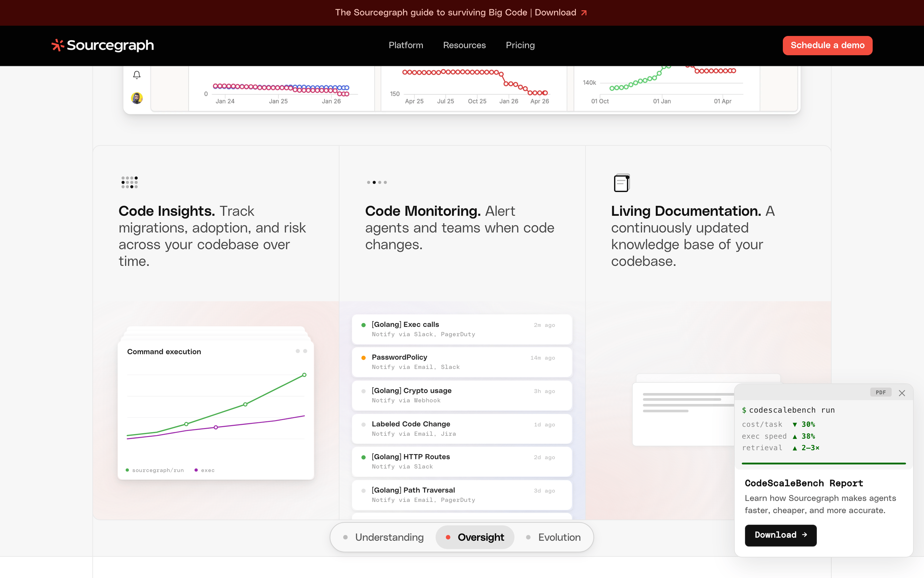This screenshot has height=578, width=924.
Task: Open the [Golang] Crypto usage monitor
Action: (462, 395)
